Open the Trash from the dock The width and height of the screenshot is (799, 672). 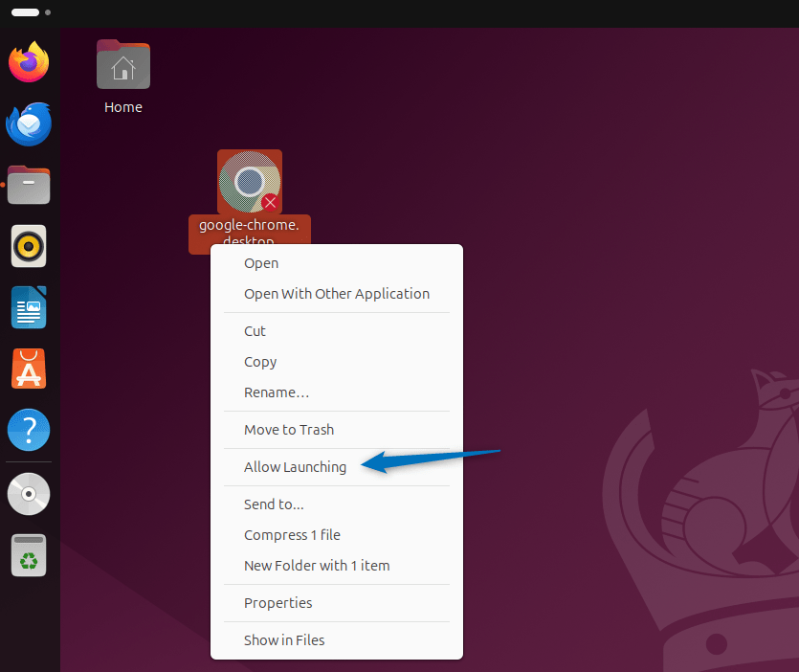point(28,555)
